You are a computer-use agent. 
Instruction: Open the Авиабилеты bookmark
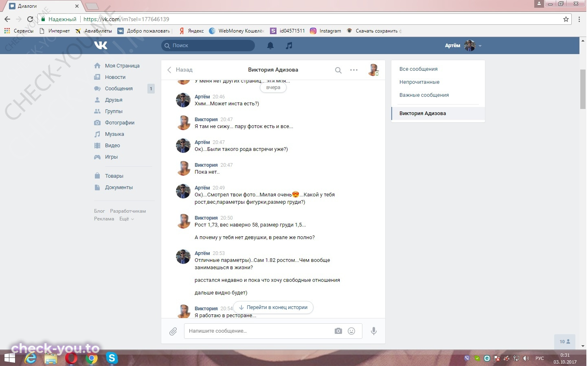[x=94, y=31]
